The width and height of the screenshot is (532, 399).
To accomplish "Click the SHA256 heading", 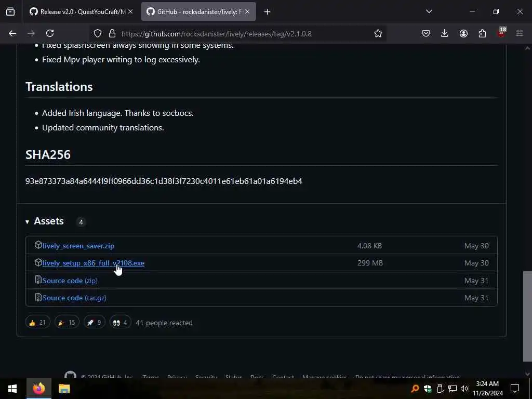I will point(48,155).
